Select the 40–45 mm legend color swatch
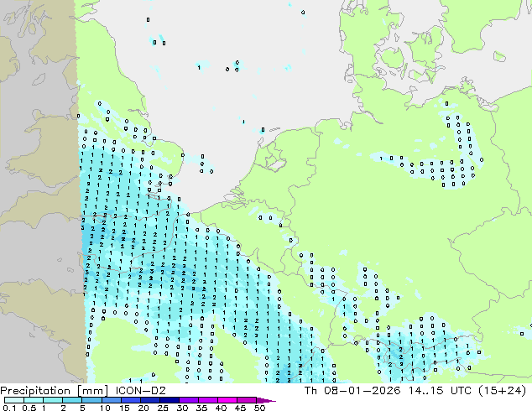This screenshot has width=532, height=411. [x=227, y=400]
